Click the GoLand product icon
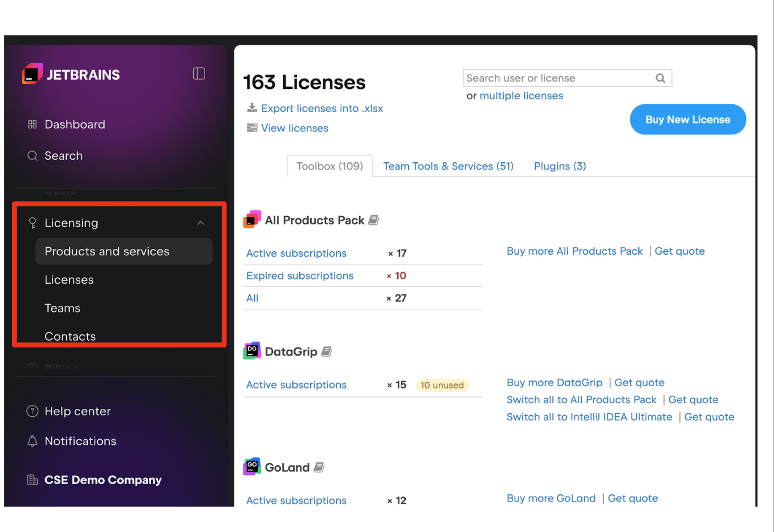Viewport: 774px width, 532px height. (x=252, y=467)
